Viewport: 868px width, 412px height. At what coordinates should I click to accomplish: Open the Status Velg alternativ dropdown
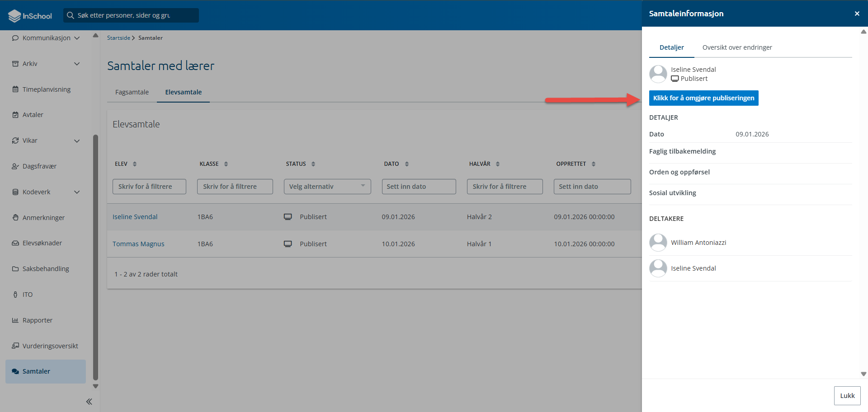pos(327,187)
